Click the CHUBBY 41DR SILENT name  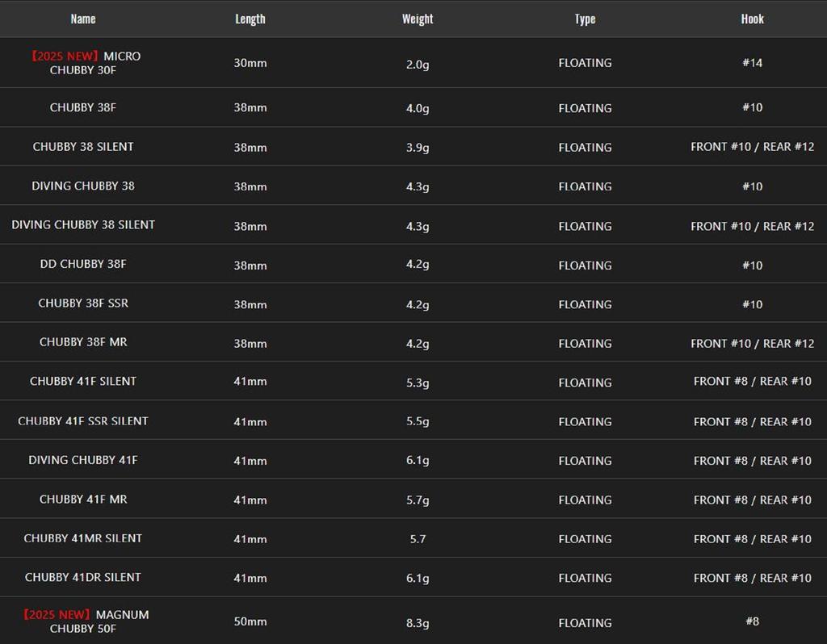tap(83, 578)
